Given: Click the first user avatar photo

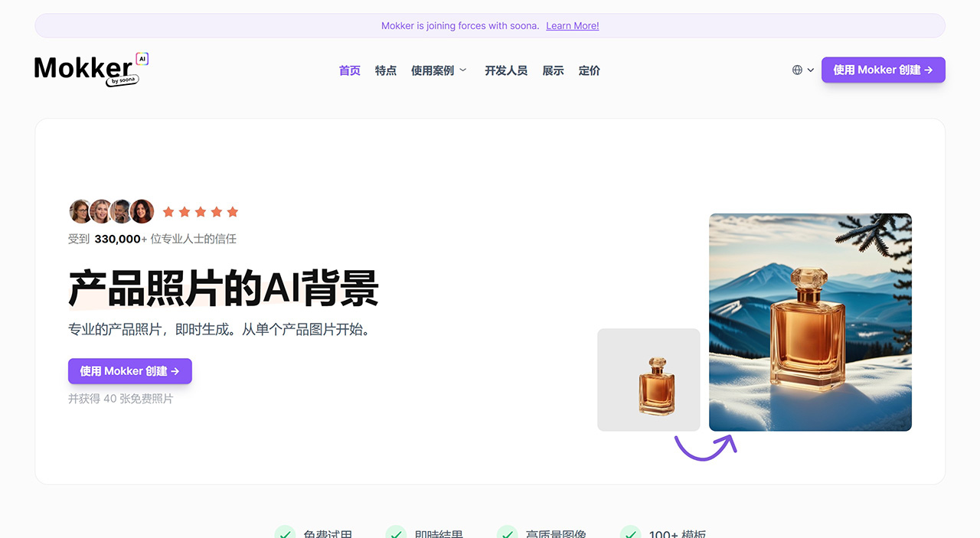Looking at the screenshot, I should (x=80, y=211).
